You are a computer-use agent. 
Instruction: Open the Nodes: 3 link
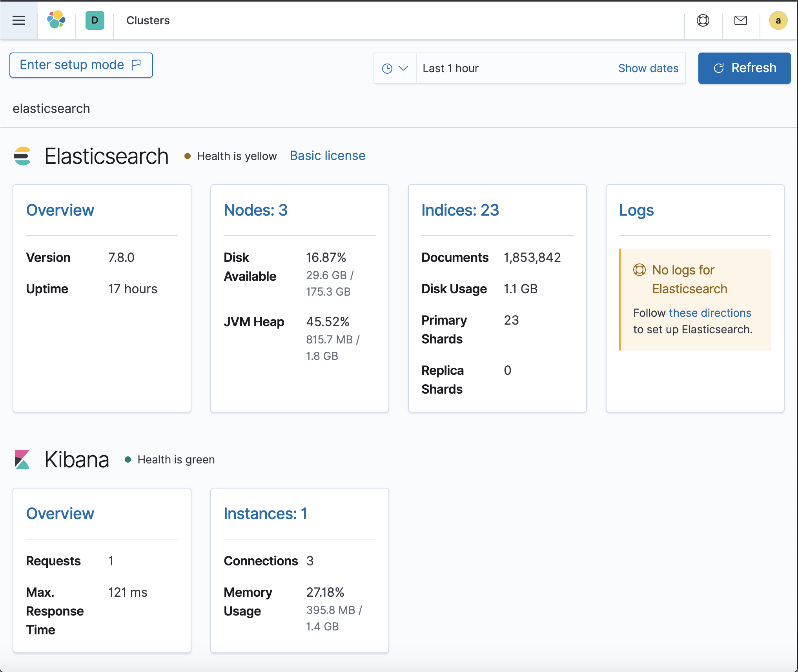tap(255, 211)
